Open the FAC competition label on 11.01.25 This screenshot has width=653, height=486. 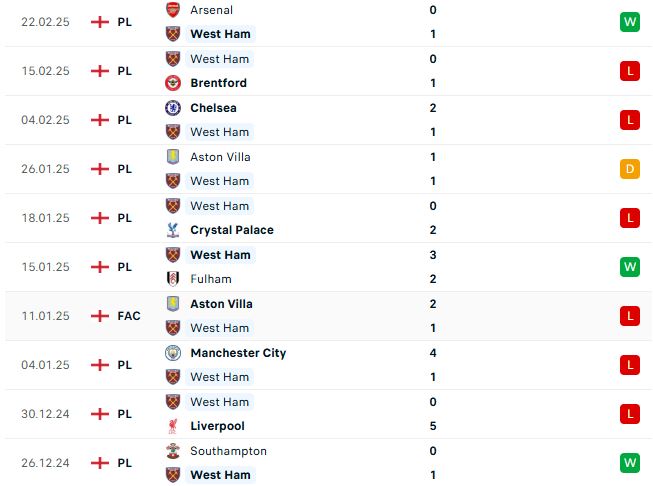(x=129, y=316)
